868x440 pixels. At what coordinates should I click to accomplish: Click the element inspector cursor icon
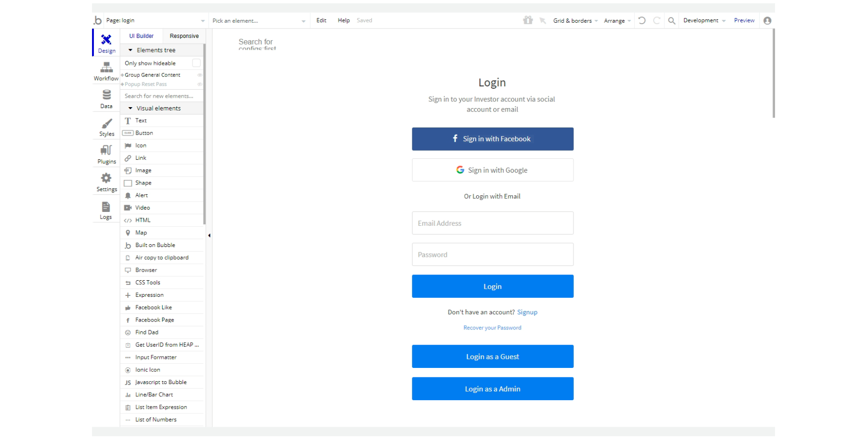(543, 20)
